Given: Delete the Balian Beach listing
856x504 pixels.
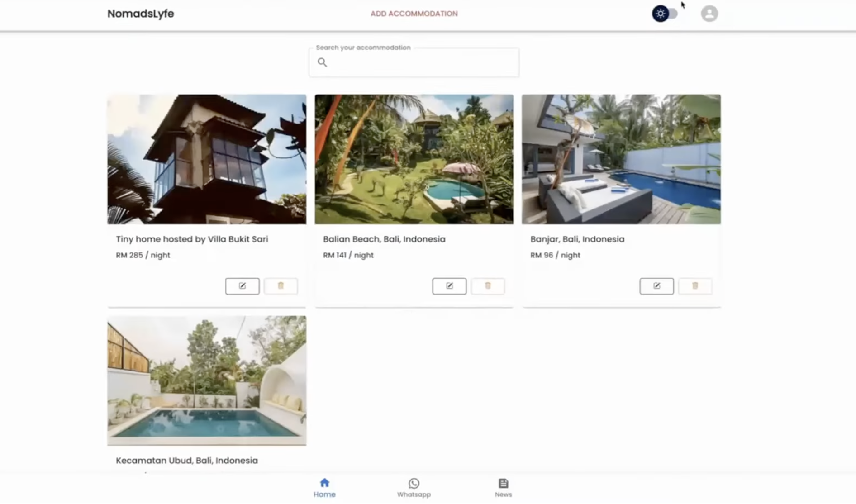Looking at the screenshot, I should pos(488,286).
